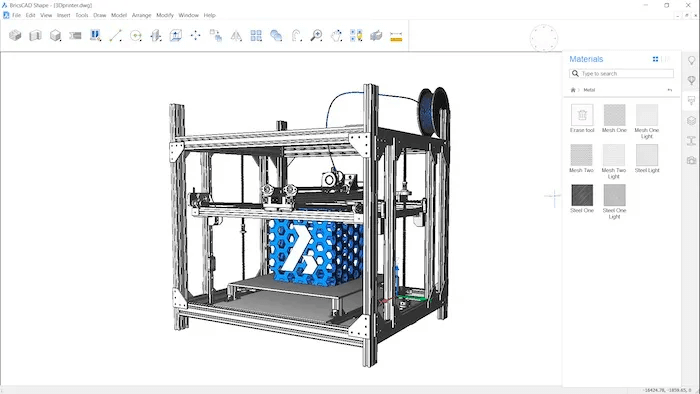The width and height of the screenshot is (700, 394).
Task: Select the Circle drawing tool
Action: 136,35
